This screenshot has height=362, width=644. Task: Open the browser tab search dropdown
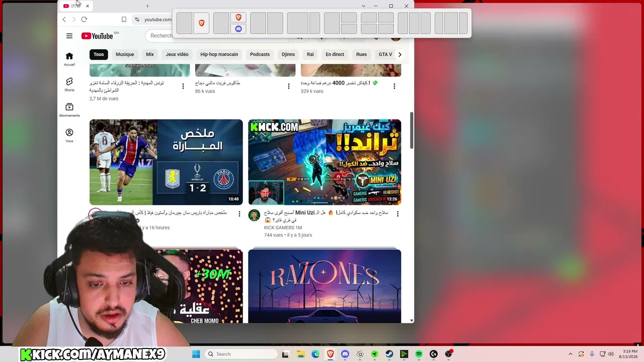pos(363,6)
